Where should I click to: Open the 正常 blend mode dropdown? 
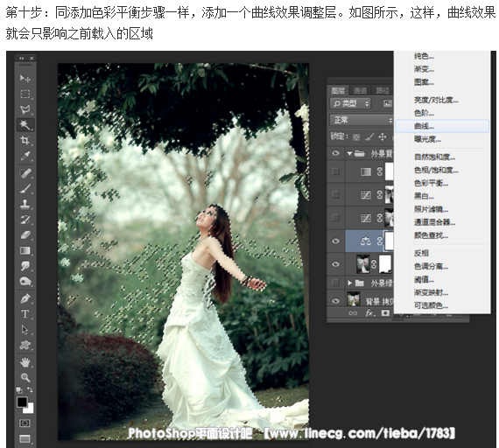362,120
